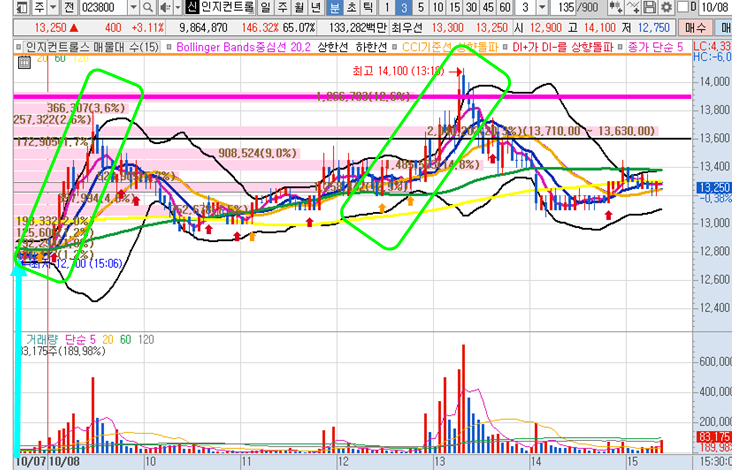Select the 초 seconds chart tab
Image resolution: width=732 pixels, height=470 pixels.
click(x=351, y=7)
